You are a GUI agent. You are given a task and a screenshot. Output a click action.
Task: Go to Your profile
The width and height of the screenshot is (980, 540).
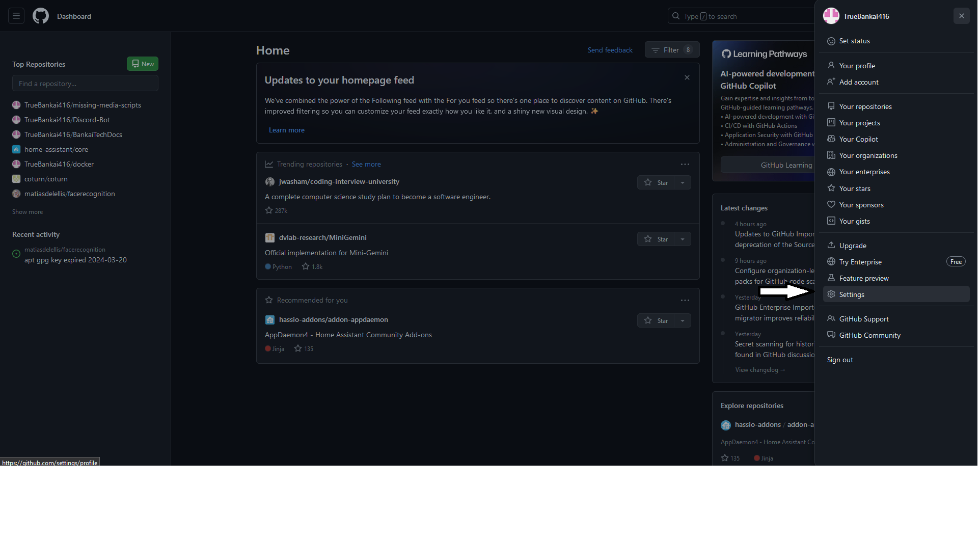point(896,66)
